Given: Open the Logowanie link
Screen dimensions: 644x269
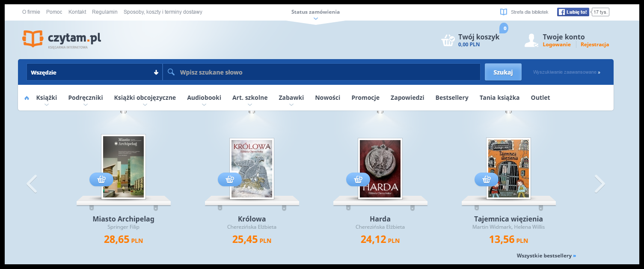Looking at the screenshot, I should [556, 45].
